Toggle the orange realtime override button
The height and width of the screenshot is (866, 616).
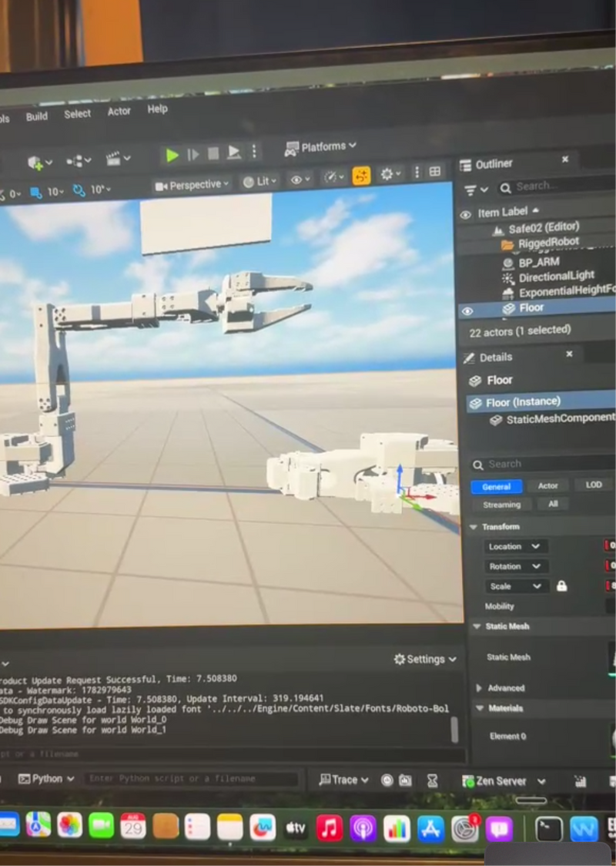pos(361,176)
